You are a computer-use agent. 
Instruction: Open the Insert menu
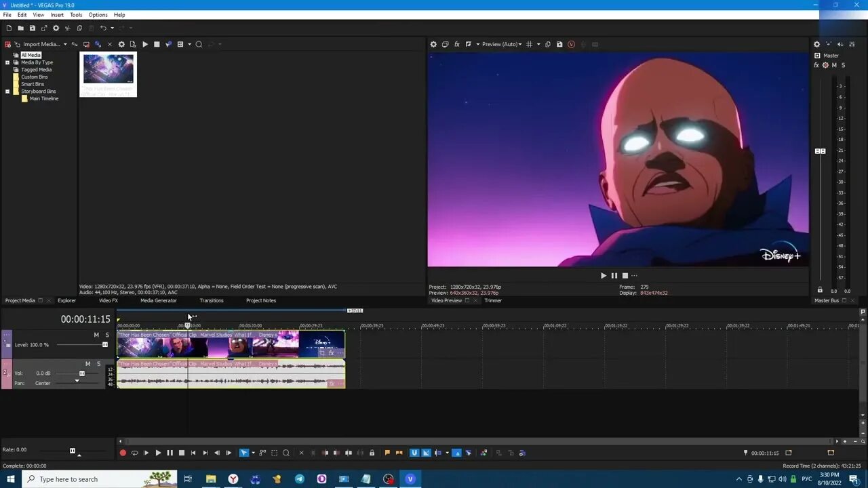(x=57, y=15)
